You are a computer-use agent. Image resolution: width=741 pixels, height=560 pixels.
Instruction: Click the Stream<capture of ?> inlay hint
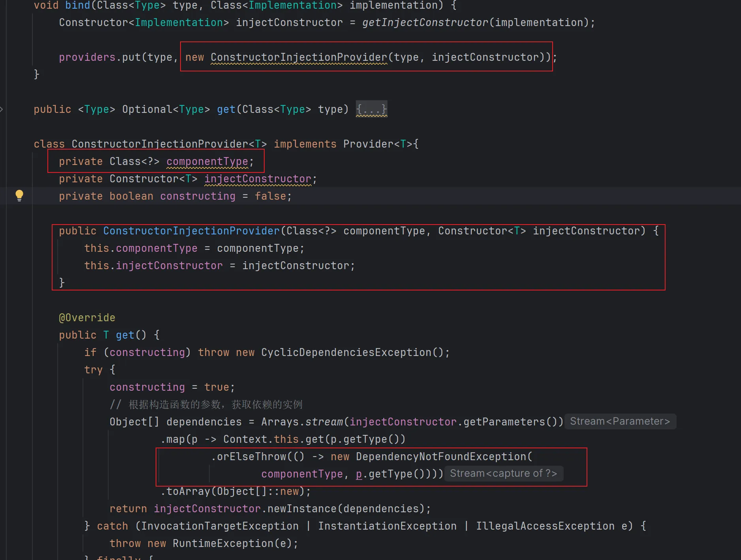(503, 474)
